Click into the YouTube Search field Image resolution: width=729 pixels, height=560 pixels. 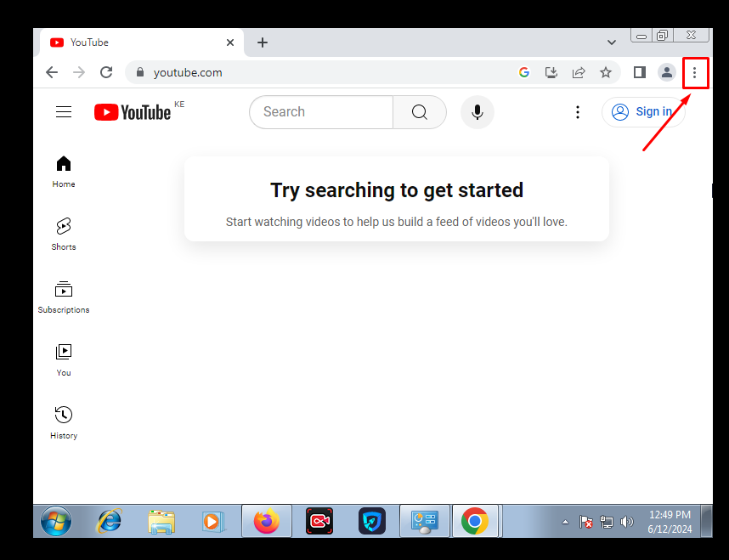coord(321,112)
